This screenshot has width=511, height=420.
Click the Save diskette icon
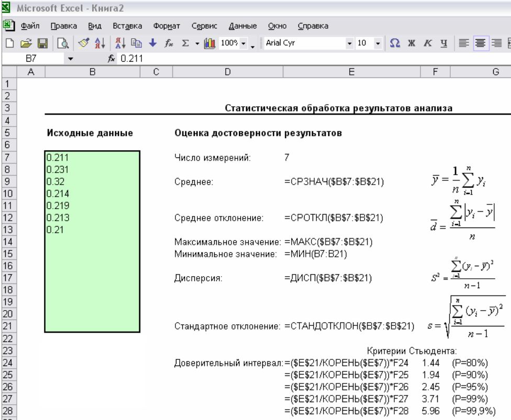pyautogui.click(x=42, y=43)
